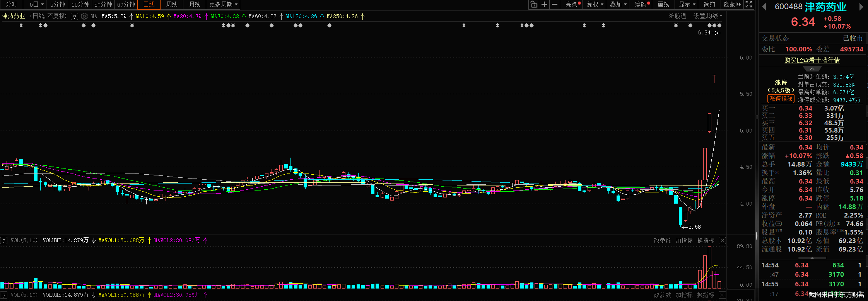Click the 14:55 tick trade row
The image size is (868, 301).
(x=812, y=284)
